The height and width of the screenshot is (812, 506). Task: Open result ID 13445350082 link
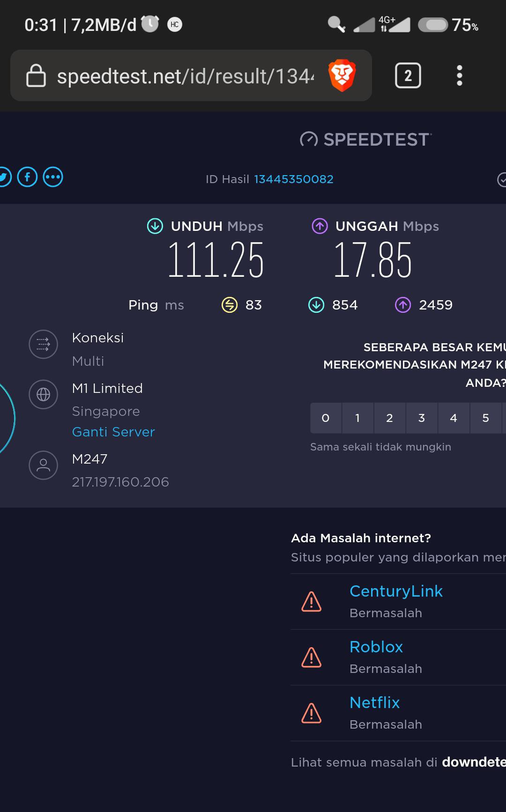click(x=294, y=179)
